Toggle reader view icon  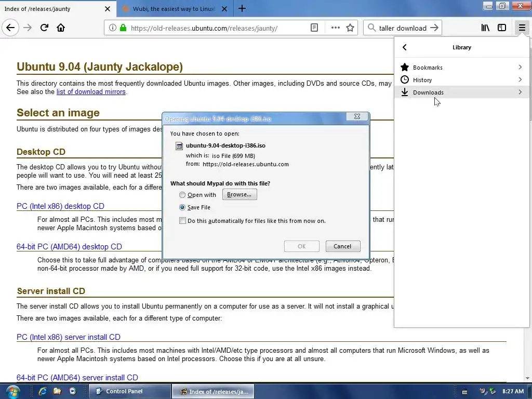[x=314, y=28]
